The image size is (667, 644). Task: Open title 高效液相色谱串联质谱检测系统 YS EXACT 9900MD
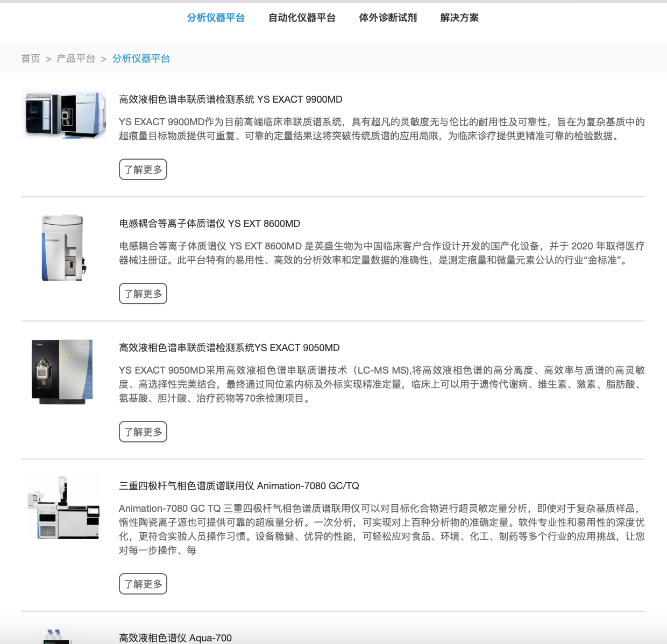(x=230, y=99)
